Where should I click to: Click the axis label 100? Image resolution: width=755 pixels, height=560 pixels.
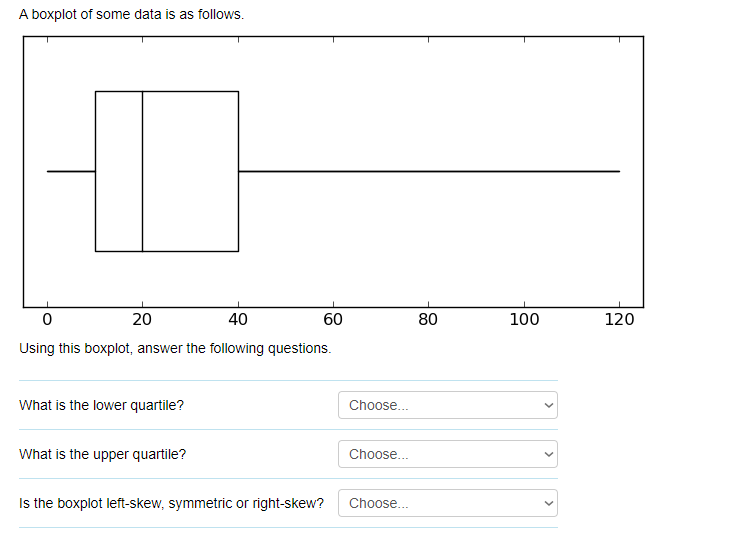click(524, 319)
